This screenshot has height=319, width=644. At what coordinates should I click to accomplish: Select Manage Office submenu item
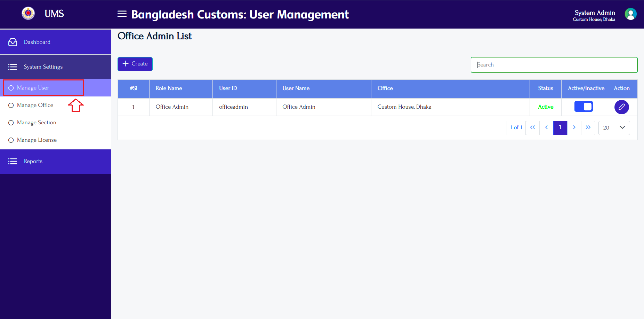55,105
